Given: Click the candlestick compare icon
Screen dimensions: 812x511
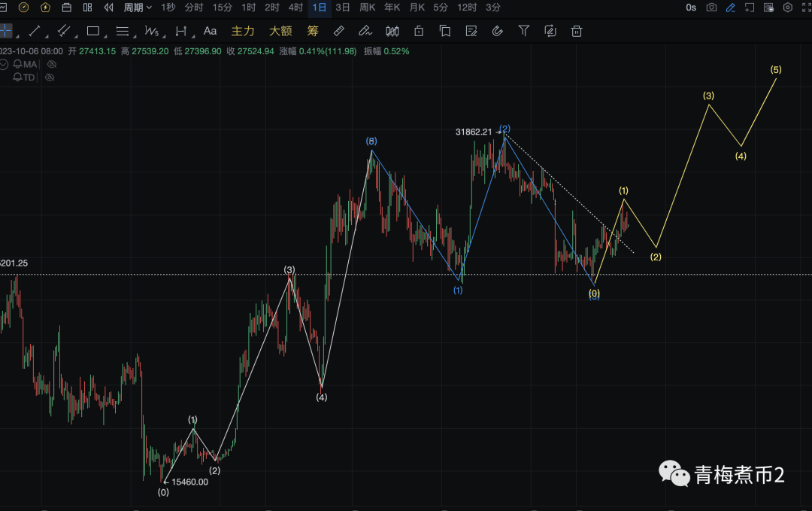Looking at the screenshot, I should pos(392,31).
